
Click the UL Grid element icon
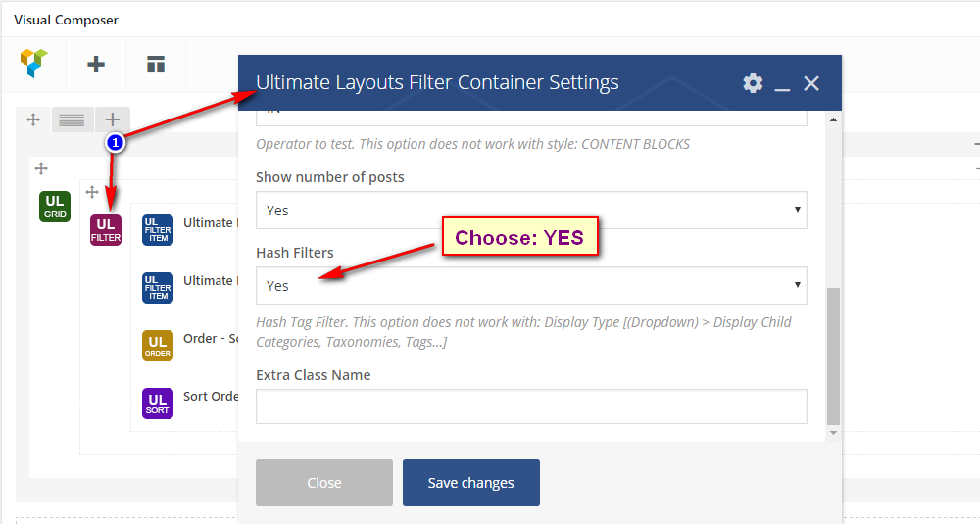coord(55,207)
